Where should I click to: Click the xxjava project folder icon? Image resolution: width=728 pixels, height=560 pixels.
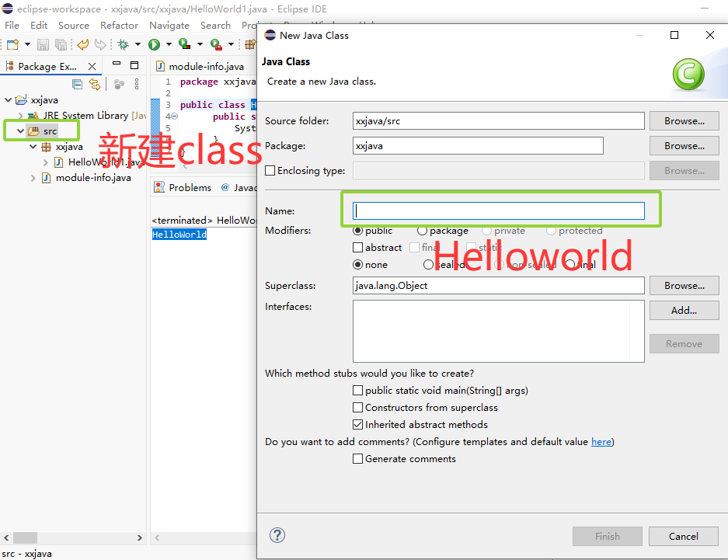coord(21,99)
